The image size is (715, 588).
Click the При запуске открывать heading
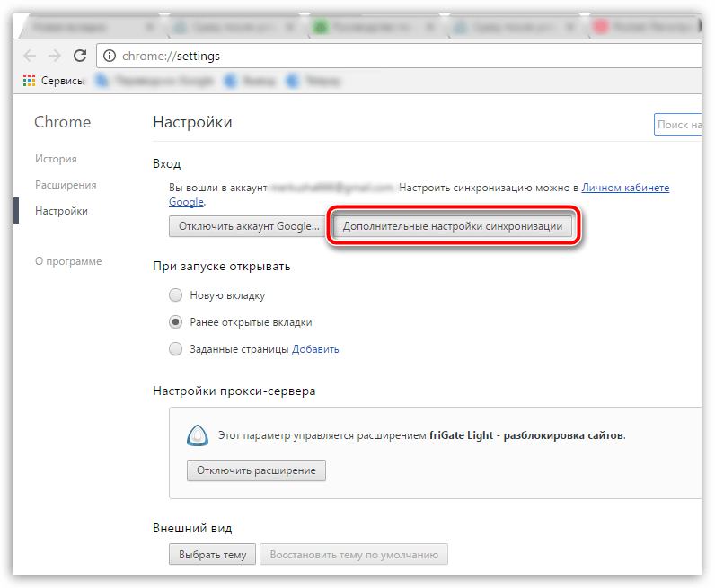(x=222, y=267)
